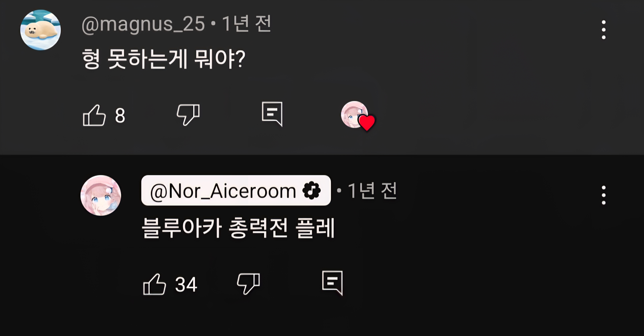Open more options for @magnus_25 comment
Screen dimensions: 644x336
point(603,30)
